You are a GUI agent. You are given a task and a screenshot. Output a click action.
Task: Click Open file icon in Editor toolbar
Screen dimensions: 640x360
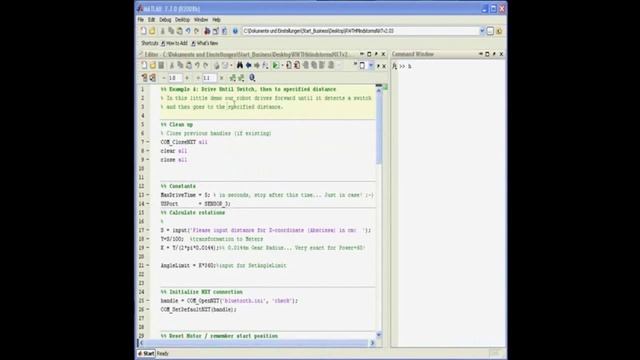(152, 65)
